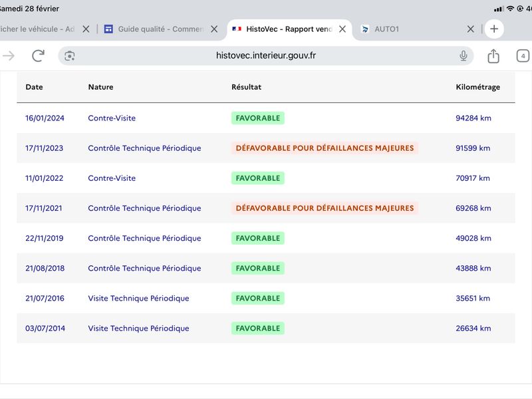Image resolution: width=532 pixels, height=399 pixels.
Task: Open the share sheet icon
Action: click(x=493, y=56)
